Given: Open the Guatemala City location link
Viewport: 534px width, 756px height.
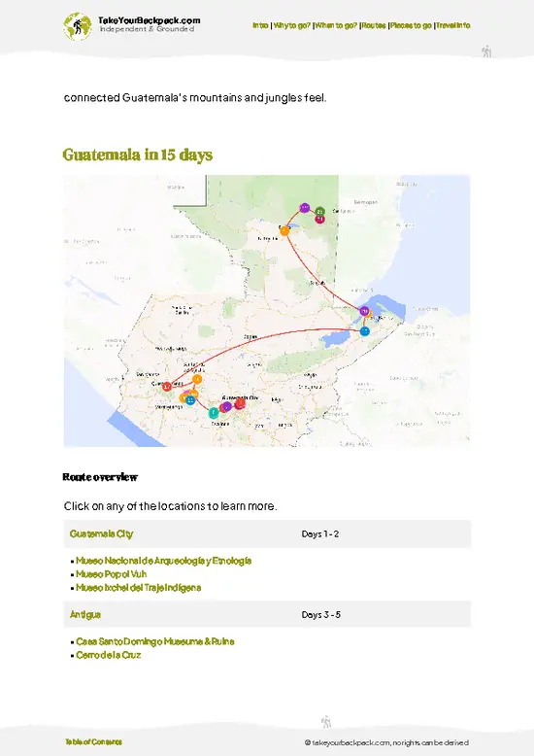Looking at the screenshot, I should click(x=101, y=533).
